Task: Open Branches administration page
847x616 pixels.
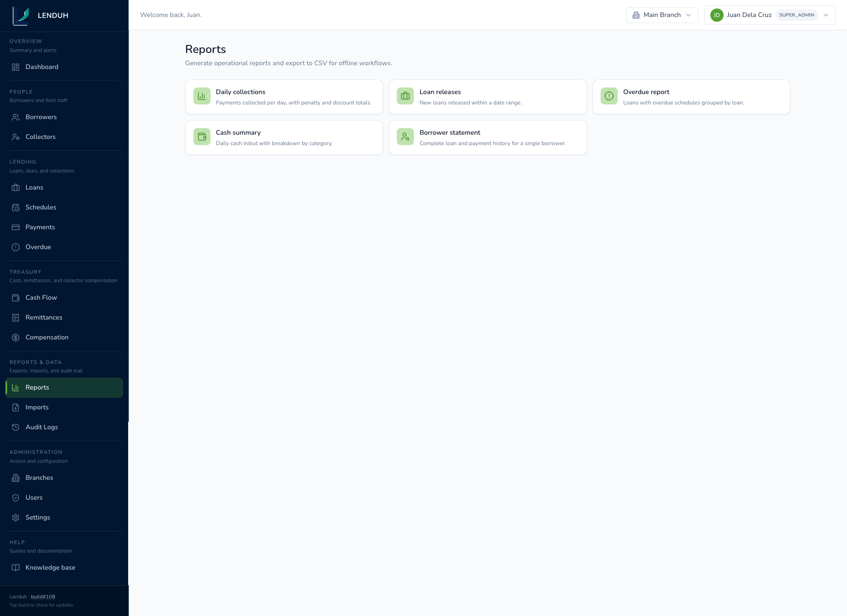Action: [x=64, y=478]
